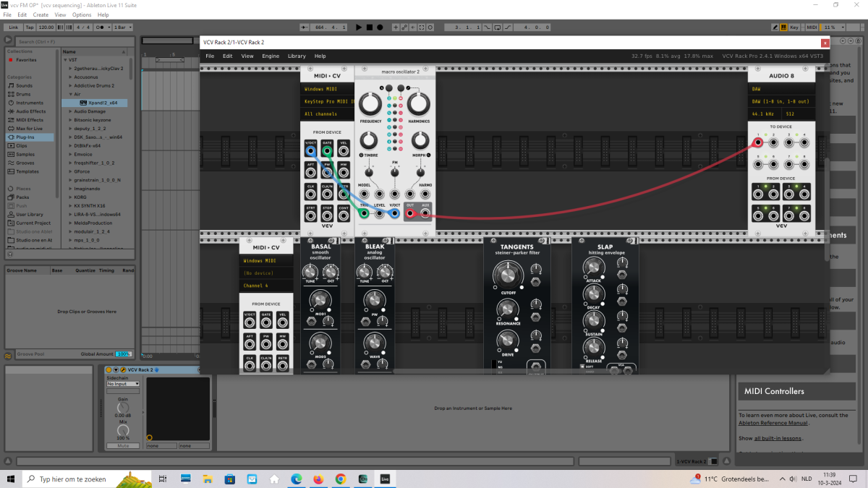
Task: Open the Ableton Reference Manual link
Action: pos(773,423)
